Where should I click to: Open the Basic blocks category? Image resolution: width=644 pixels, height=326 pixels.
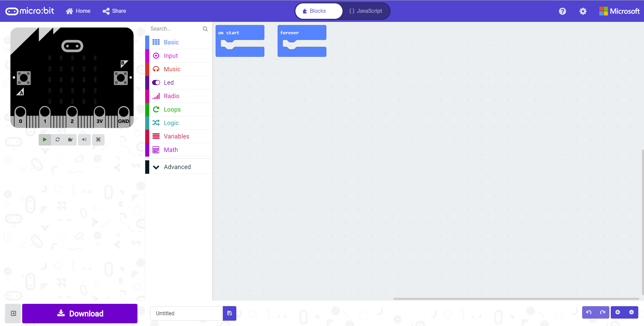pyautogui.click(x=171, y=42)
